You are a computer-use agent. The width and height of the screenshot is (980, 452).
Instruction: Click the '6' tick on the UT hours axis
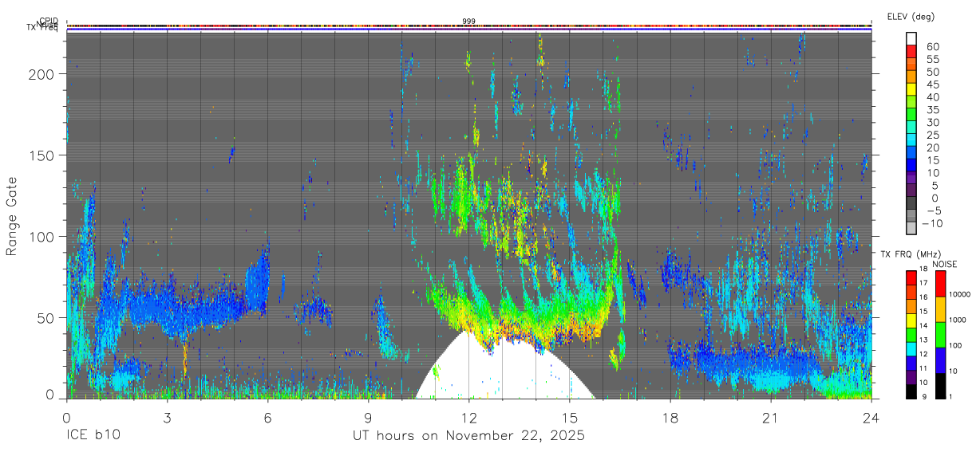coord(267,417)
